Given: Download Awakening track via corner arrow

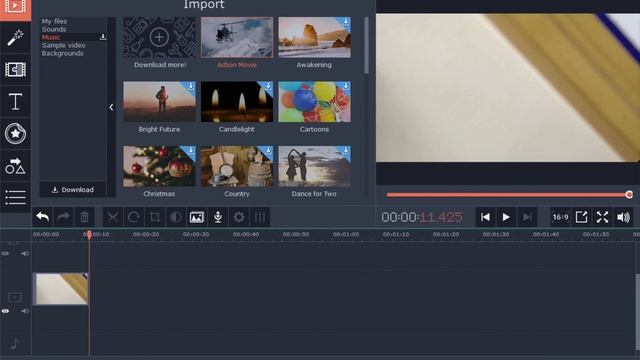Looking at the screenshot, I should (346, 22).
